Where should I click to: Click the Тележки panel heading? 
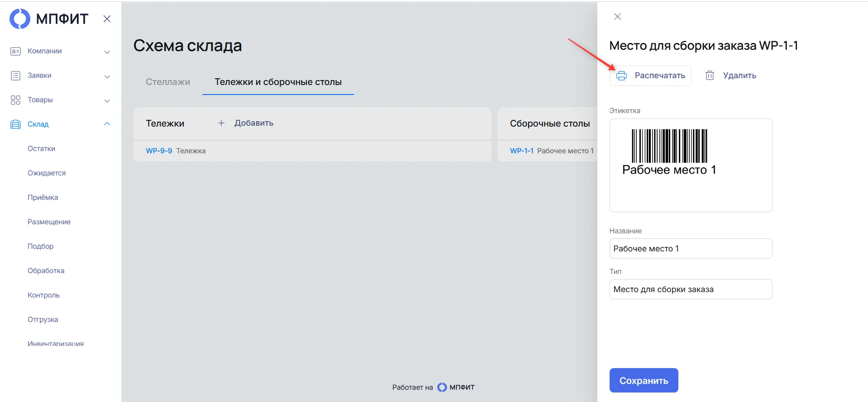pyautogui.click(x=165, y=123)
